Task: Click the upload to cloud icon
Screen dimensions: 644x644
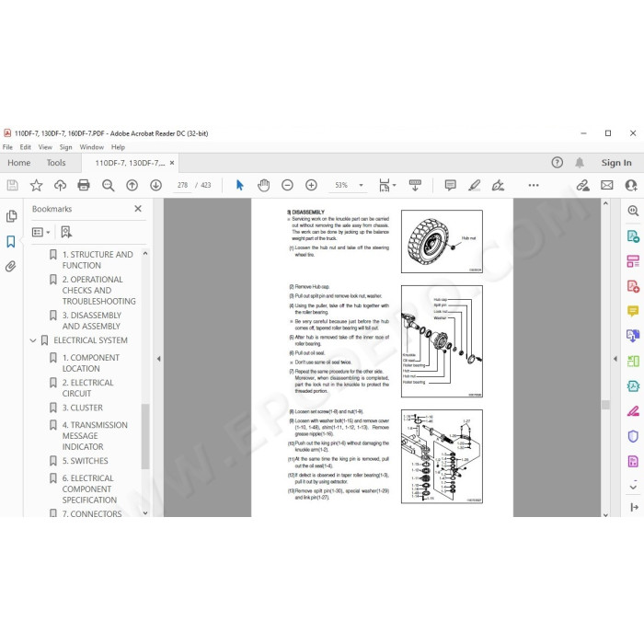Action: coord(60,185)
